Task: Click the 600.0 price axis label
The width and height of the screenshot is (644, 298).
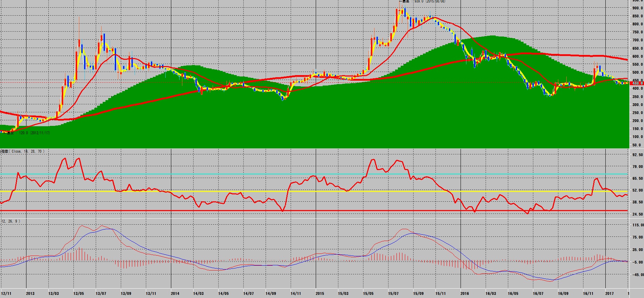Action: coord(637,56)
